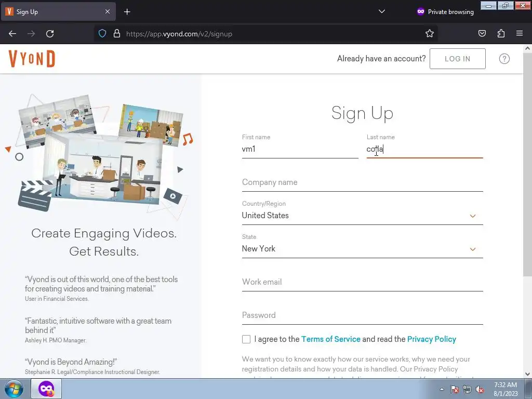The width and height of the screenshot is (532, 399).
Task: Open the Pocket save icon
Action: click(482, 34)
